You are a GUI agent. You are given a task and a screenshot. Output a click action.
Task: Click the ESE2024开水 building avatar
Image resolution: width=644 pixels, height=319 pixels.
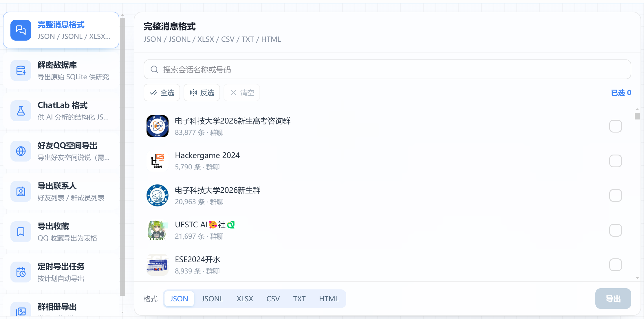coord(158,265)
